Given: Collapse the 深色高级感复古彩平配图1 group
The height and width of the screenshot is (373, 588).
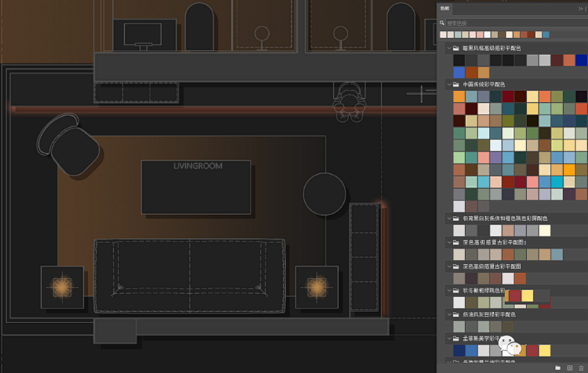Looking at the screenshot, I should click(x=448, y=242).
